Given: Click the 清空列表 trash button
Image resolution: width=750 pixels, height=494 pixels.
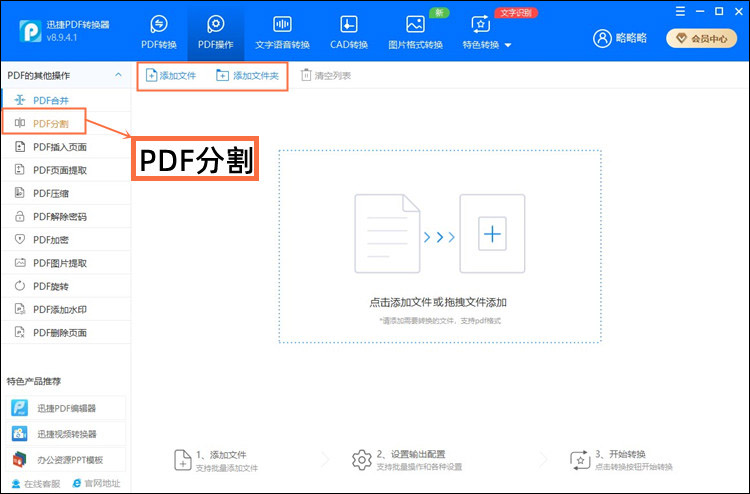Looking at the screenshot, I should [x=325, y=76].
